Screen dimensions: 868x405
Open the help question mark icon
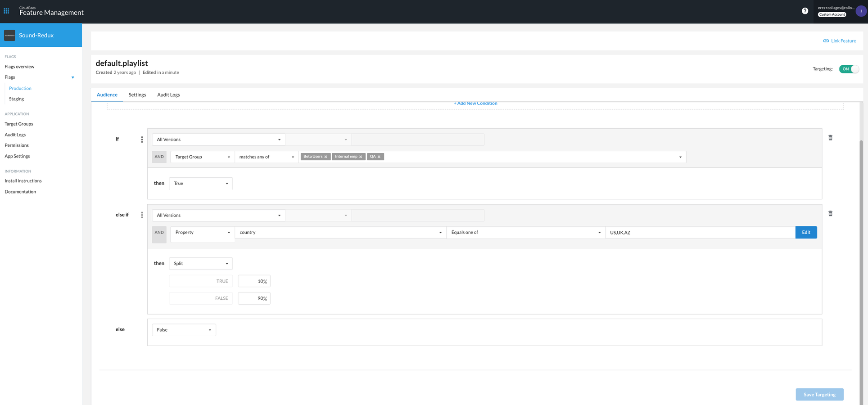coord(805,11)
